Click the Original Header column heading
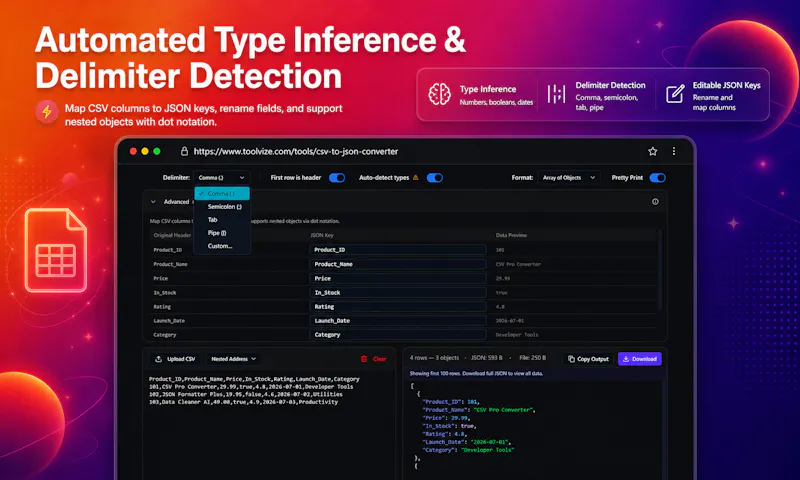Viewport: 800px width, 480px height. tap(172, 235)
